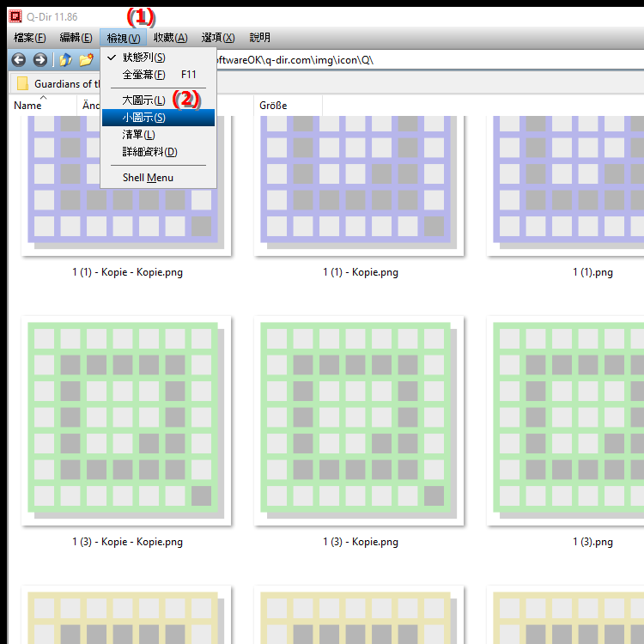Click the Q-Dir application icon in title bar

tap(15, 16)
